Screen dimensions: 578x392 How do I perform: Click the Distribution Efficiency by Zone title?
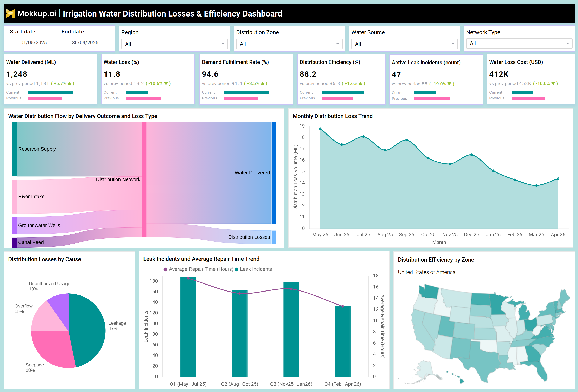[x=436, y=260]
